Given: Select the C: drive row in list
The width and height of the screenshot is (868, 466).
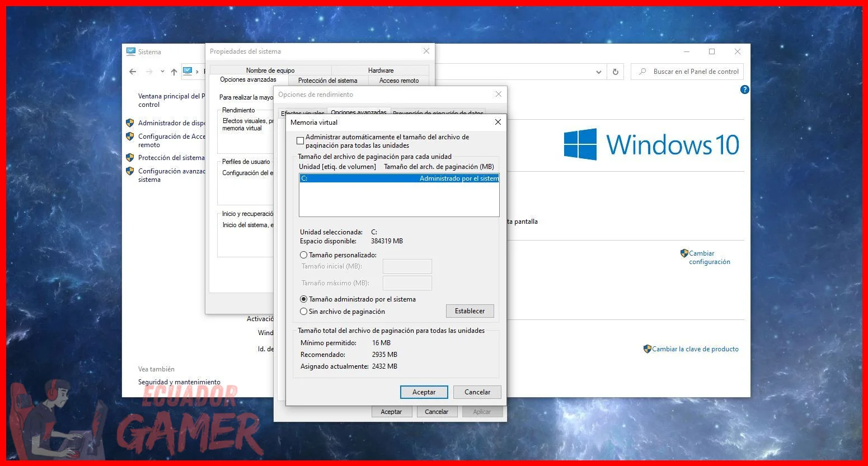Looking at the screenshot, I should (x=399, y=178).
